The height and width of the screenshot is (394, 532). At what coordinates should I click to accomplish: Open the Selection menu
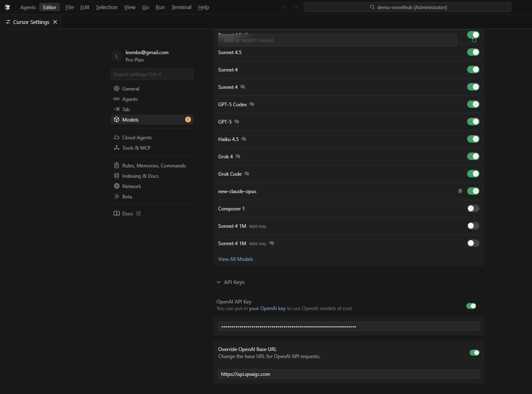tap(107, 7)
